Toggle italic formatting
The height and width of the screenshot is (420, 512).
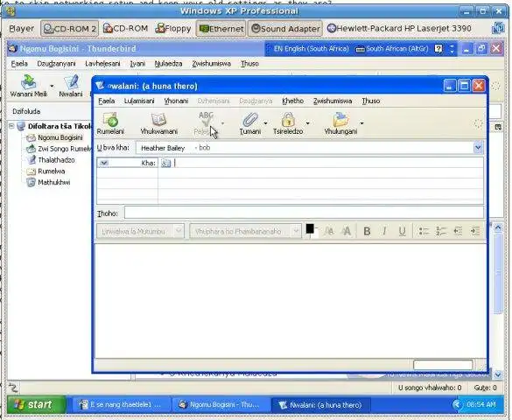(384, 231)
